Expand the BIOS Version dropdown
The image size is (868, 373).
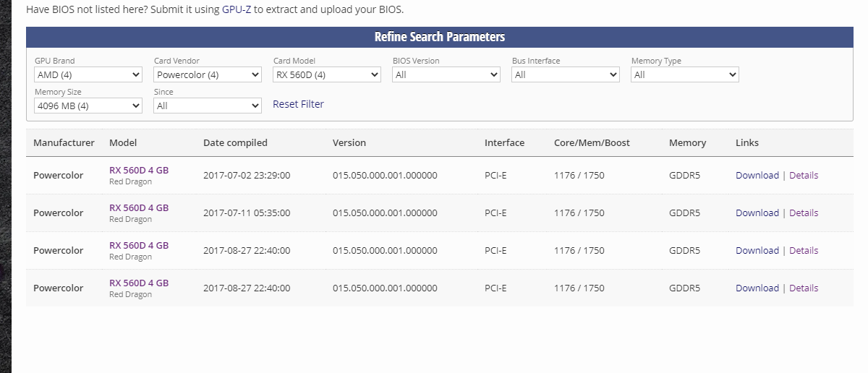point(446,74)
